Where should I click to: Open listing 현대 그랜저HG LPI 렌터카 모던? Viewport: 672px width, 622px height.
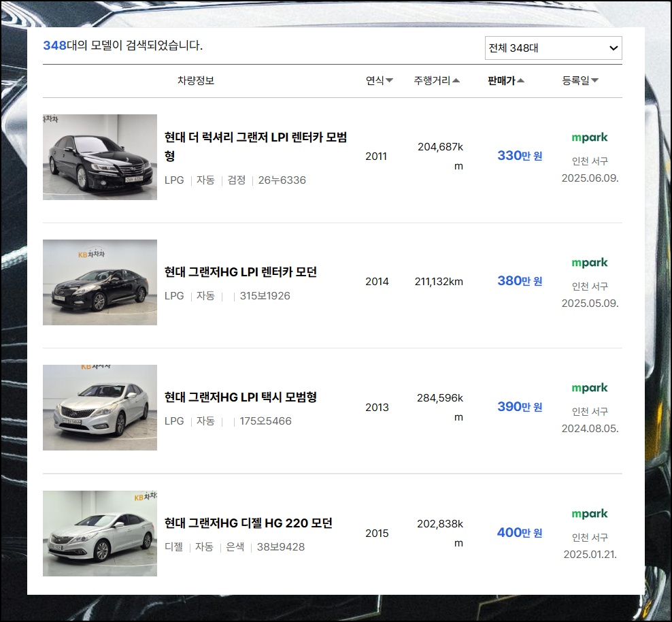pyautogui.click(x=240, y=272)
